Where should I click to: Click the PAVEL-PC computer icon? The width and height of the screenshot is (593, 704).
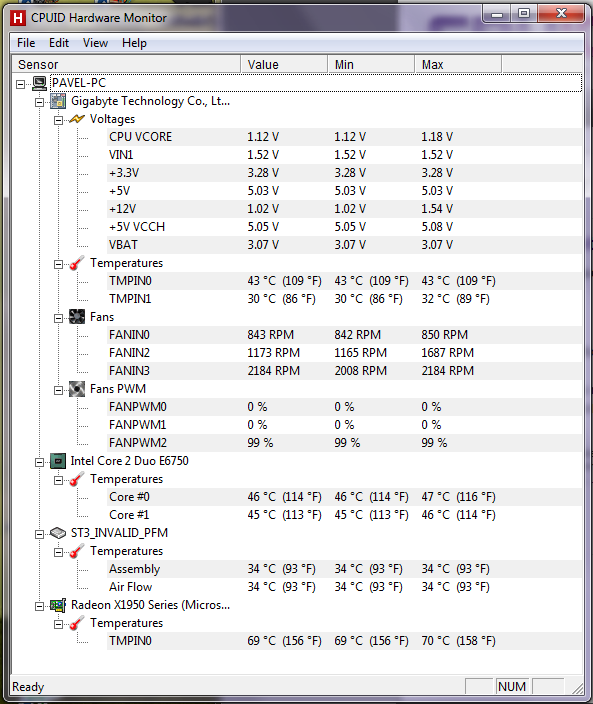pyautogui.click(x=40, y=83)
